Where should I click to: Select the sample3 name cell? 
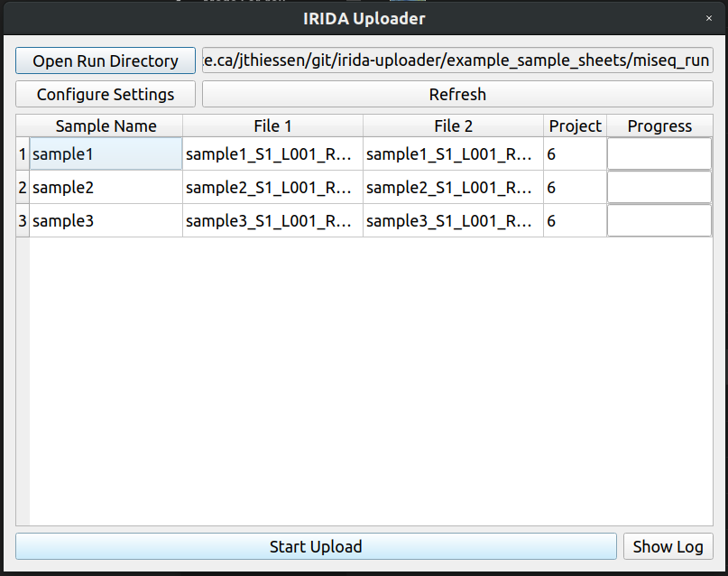(106, 220)
